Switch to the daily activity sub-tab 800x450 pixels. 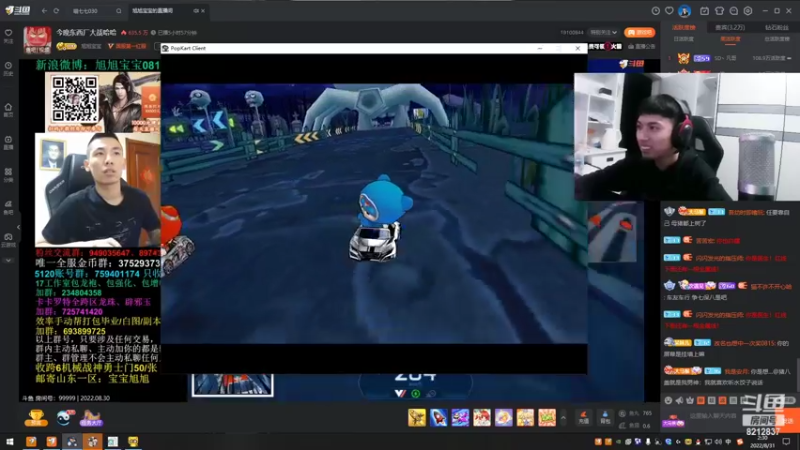684,39
